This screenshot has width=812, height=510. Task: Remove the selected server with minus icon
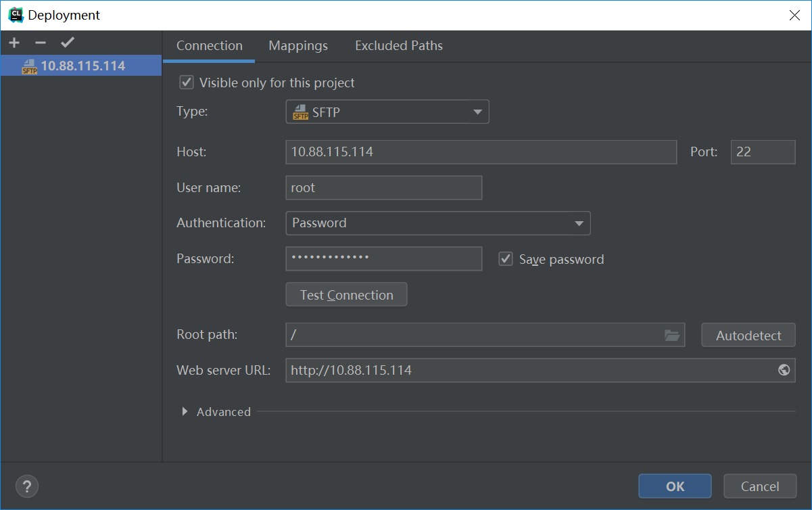point(41,43)
